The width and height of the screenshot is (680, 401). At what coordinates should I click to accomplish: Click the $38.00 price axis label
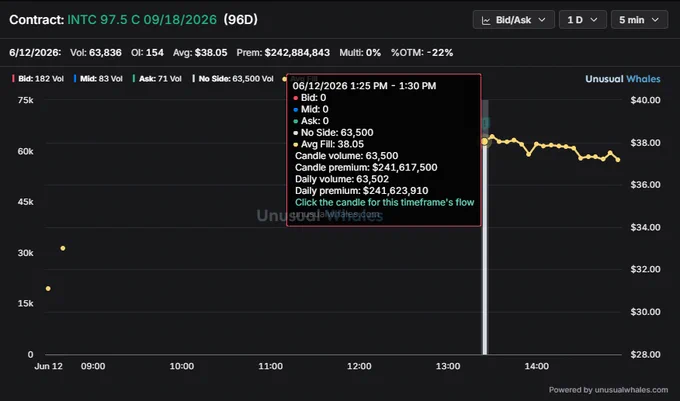coord(645,143)
